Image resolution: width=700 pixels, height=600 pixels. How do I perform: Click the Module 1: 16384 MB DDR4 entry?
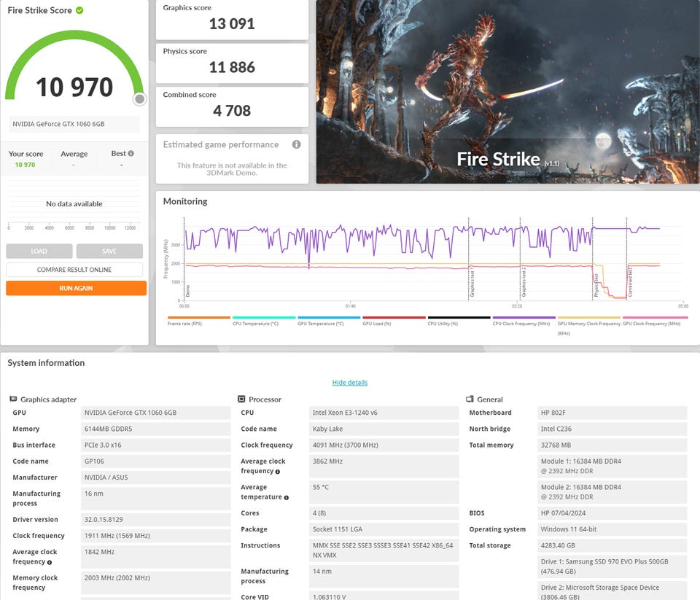(x=612, y=466)
